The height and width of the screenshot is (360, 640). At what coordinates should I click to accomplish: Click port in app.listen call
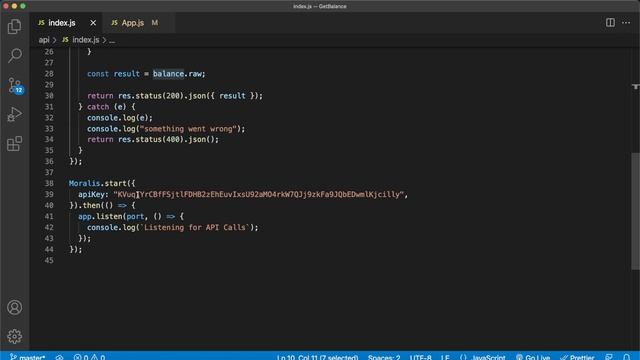(x=135, y=216)
